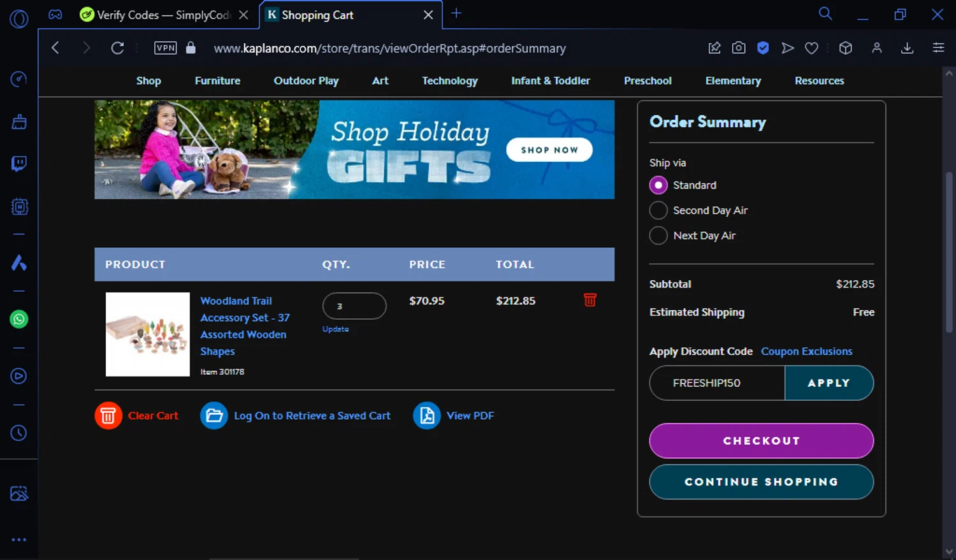Go back to the previous page

[x=55, y=48]
